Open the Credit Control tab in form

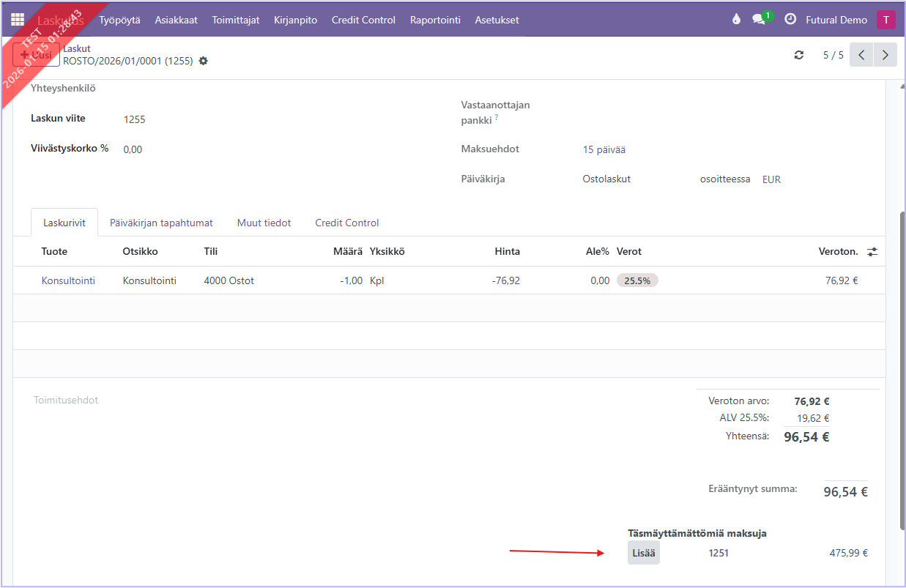tap(346, 223)
